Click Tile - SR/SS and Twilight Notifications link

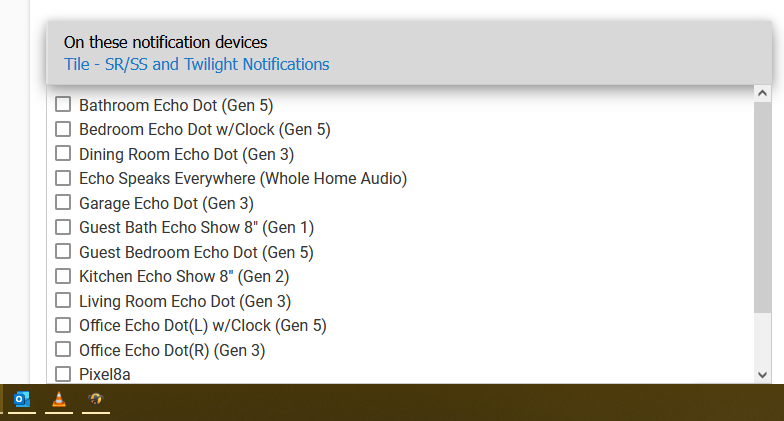[x=196, y=64]
